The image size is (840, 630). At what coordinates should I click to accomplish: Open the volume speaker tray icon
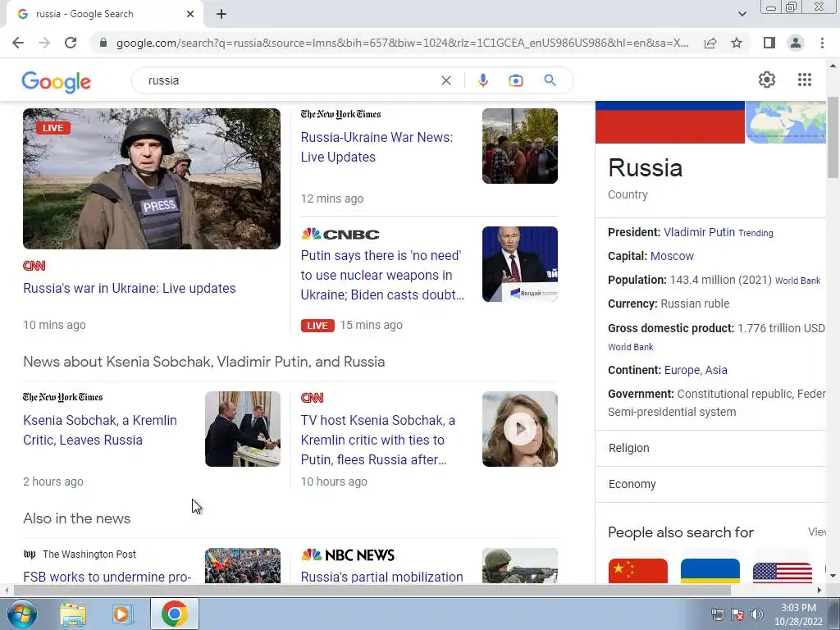[757, 614]
